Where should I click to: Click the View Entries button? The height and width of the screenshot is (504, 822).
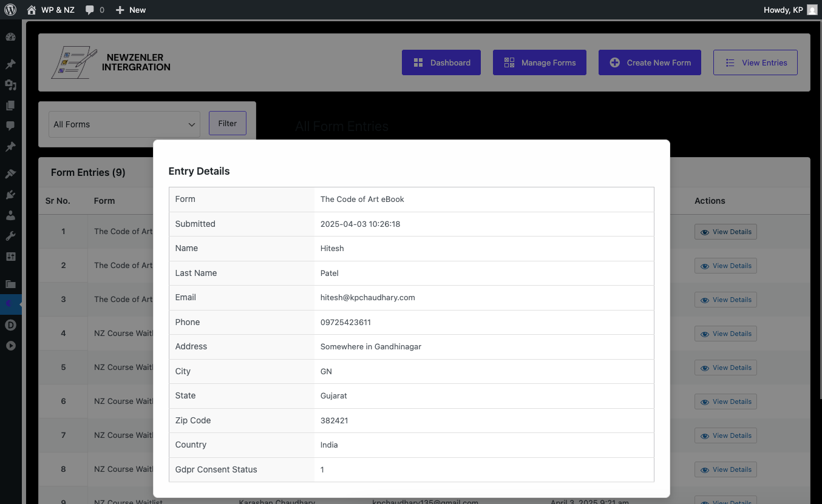(x=755, y=62)
